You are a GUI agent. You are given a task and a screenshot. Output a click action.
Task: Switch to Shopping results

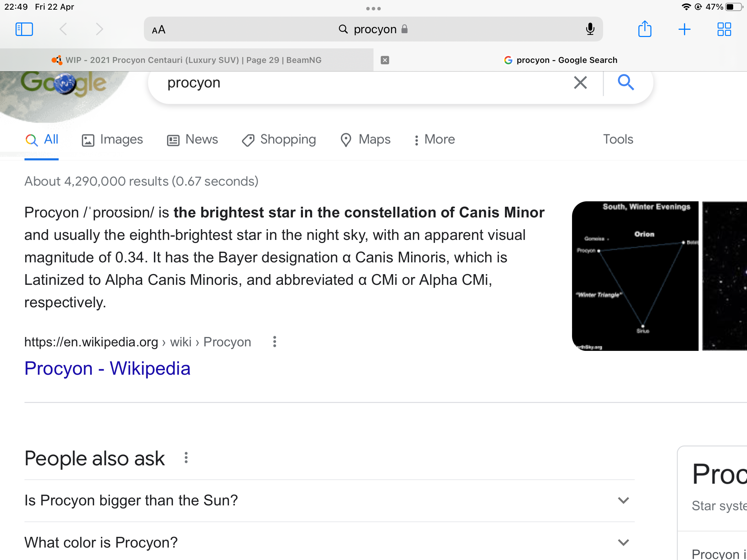pyautogui.click(x=279, y=139)
